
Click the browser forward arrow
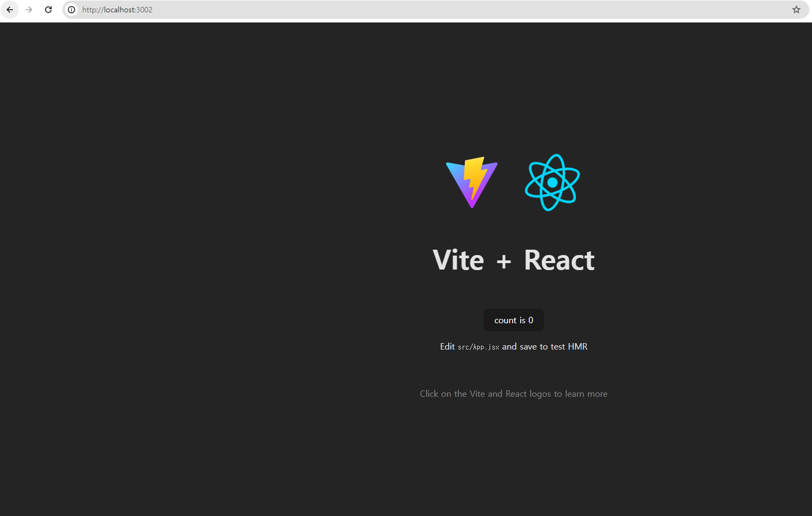(x=29, y=10)
